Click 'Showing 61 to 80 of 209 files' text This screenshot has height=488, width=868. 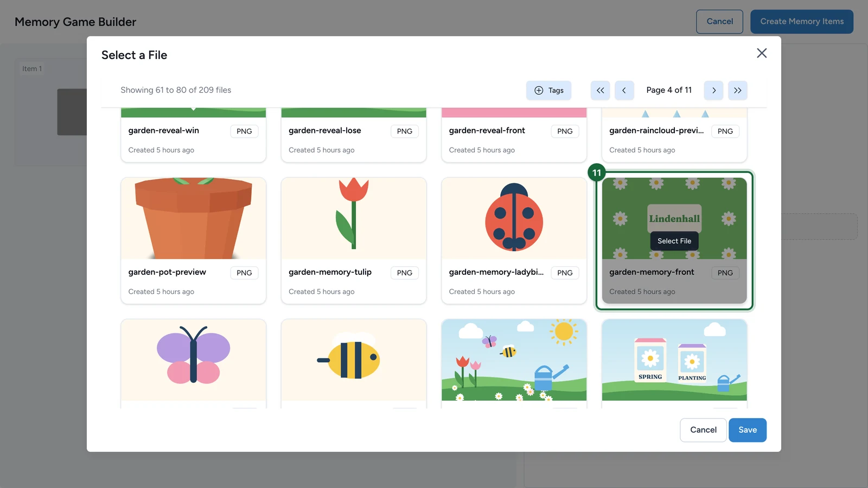pyautogui.click(x=176, y=90)
